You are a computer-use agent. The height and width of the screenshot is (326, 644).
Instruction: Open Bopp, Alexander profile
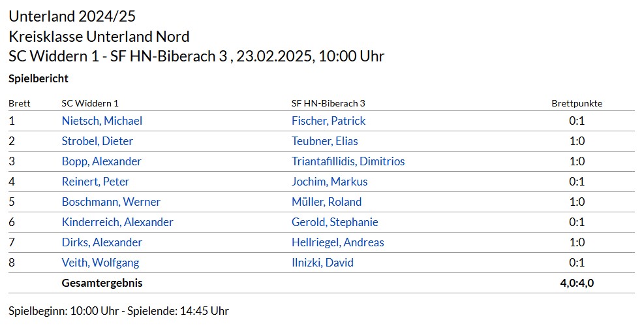pos(101,161)
